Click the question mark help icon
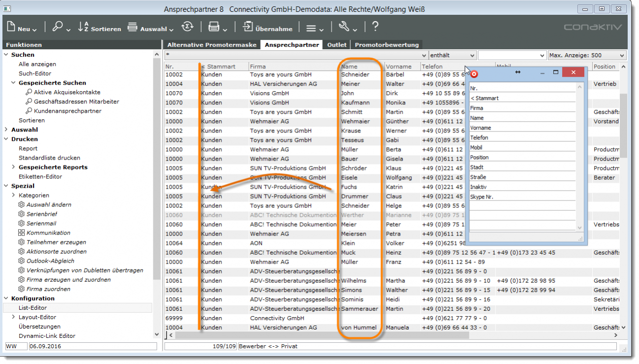This screenshot has width=639, height=364. click(375, 28)
